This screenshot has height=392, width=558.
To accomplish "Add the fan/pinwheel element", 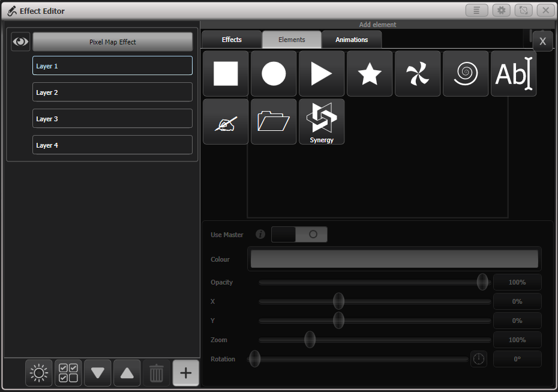I will [x=417, y=73].
